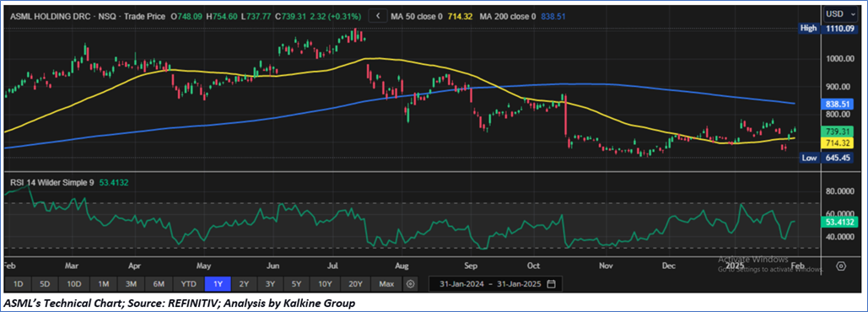Show the Max time range
This screenshot has width=868, height=312.
(386, 284)
